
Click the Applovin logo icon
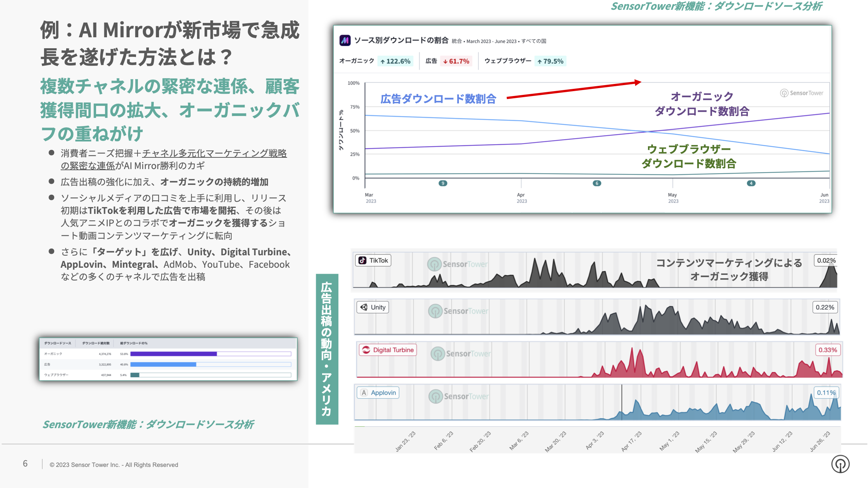click(364, 393)
